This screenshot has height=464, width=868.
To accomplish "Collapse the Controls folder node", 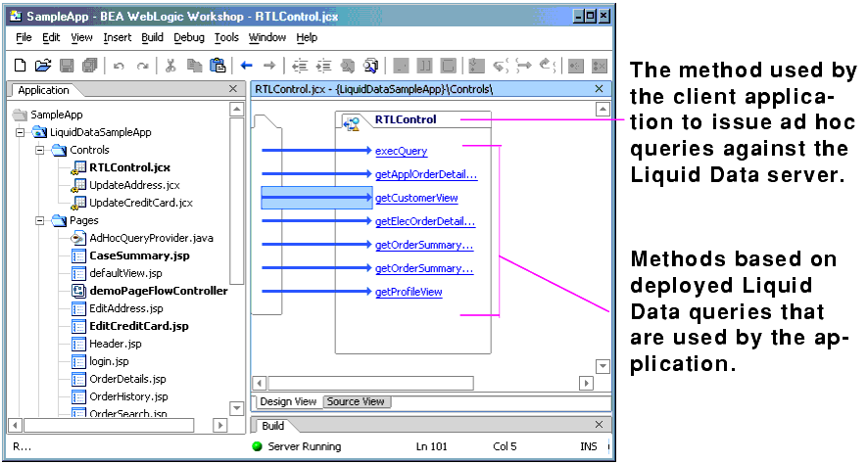I will 39,150.
